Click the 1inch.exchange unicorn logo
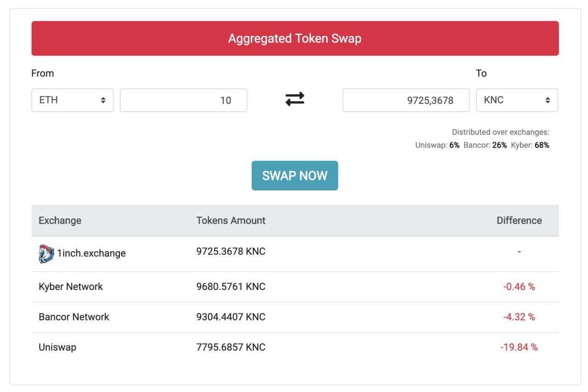Image resolution: width=588 pixels, height=392 pixels. 46,254
